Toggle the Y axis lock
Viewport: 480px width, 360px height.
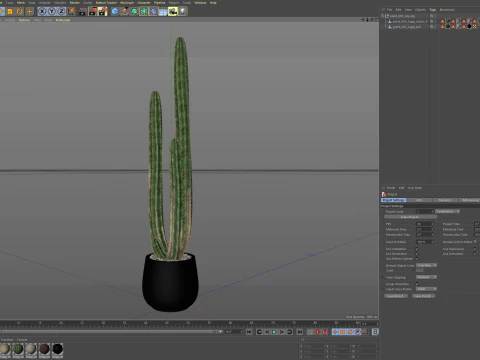(52, 12)
